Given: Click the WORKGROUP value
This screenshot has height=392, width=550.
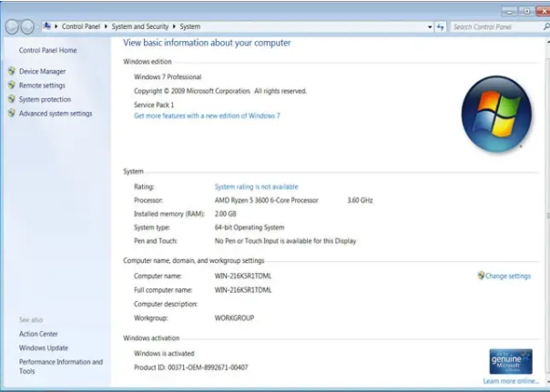Looking at the screenshot, I should coord(234,318).
